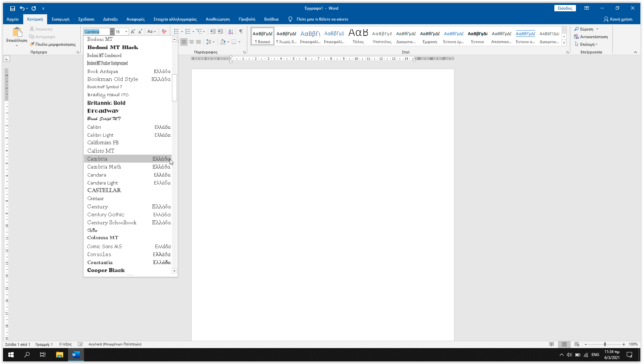Expand the Styles gallery more button
The image size is (643, 364).
564,43
